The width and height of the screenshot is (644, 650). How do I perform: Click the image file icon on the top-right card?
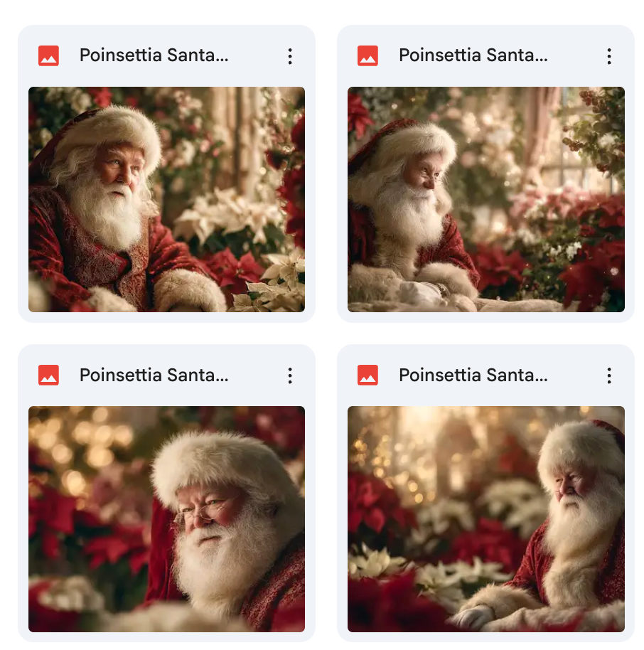pyautogui.click(x=367, y=56)
